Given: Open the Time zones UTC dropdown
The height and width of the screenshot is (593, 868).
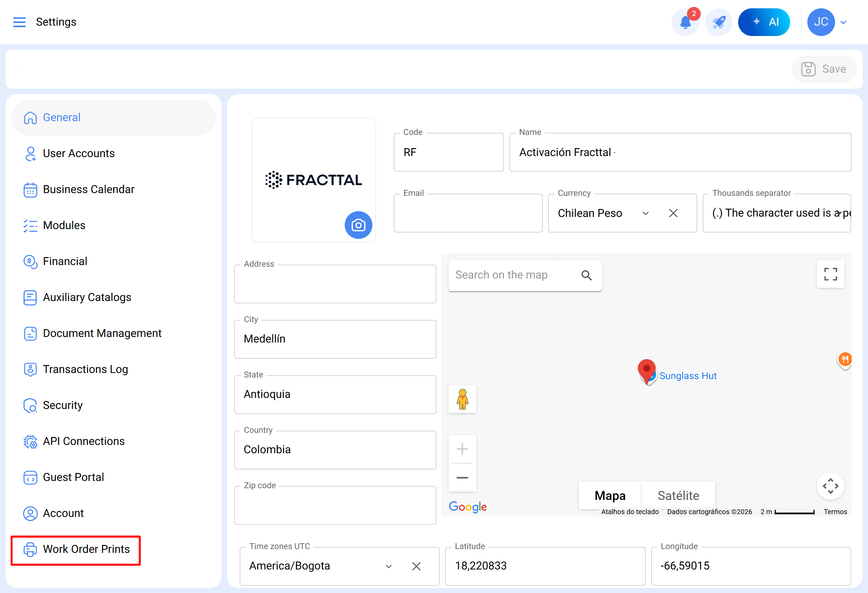Looking at the screenshot, I should click(x=388, y=566).
